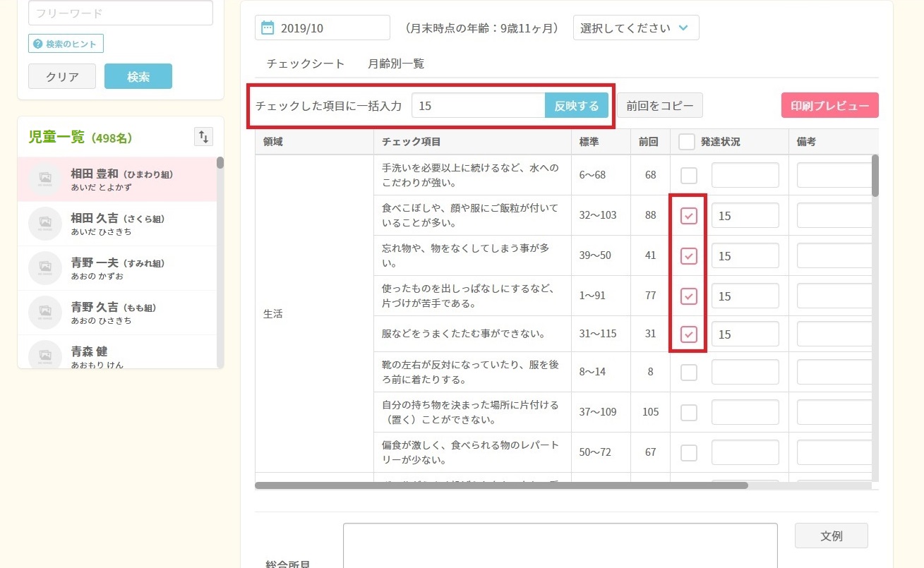Select 相田 豊和 in the child list

(x=116, y=179)
